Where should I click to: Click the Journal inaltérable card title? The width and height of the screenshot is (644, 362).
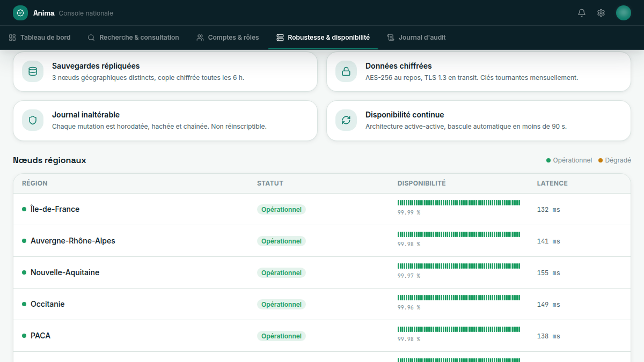86,115
